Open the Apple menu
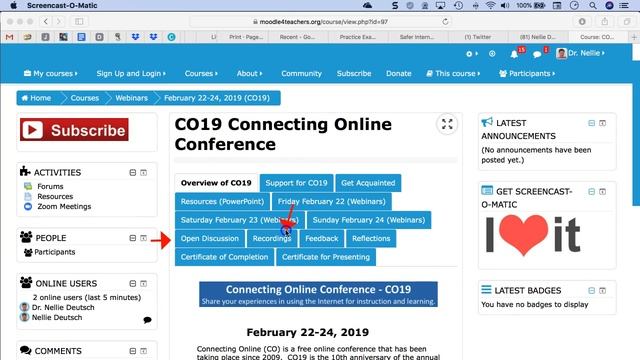The height and width of the screenshot is (360, 640). [x=13, y=5]
